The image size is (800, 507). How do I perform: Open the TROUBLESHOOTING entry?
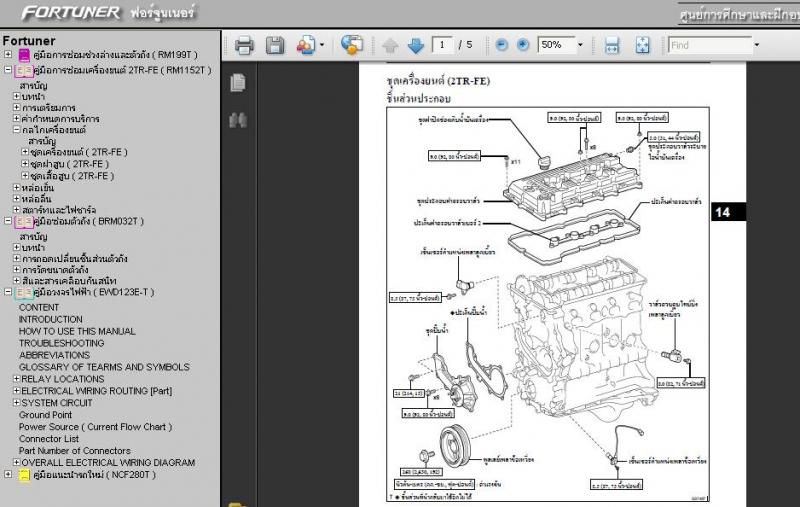pyautogui.click(x=63, y=343)
